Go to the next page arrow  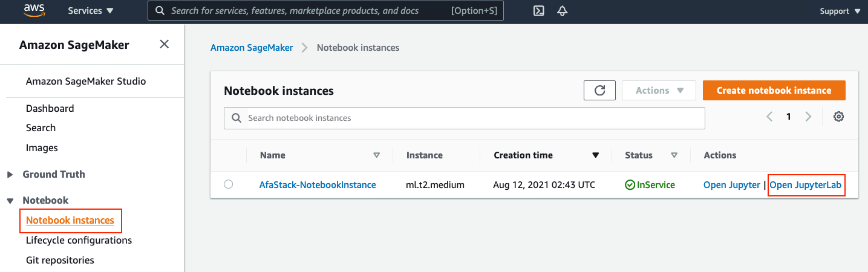(x=808, y=117)
